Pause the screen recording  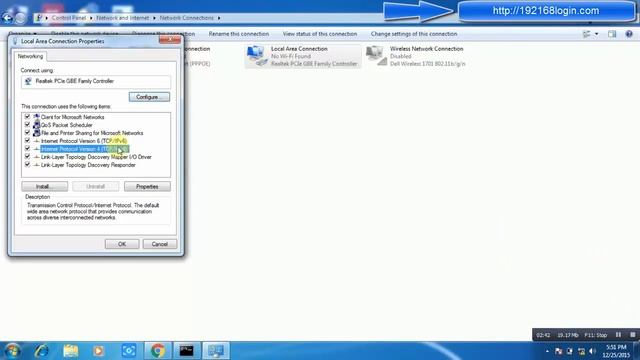(618, 335)
